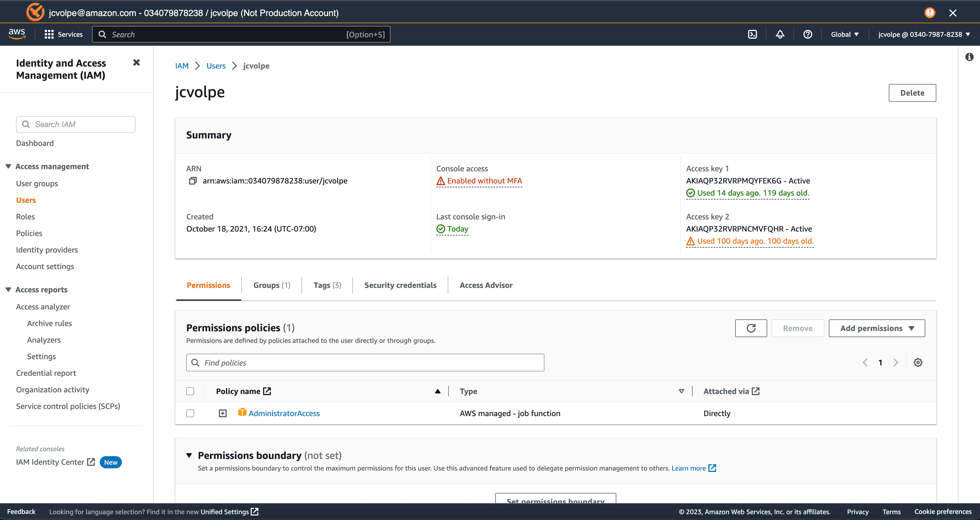Switch to the Security credentials tab
980x520 pixels.
[x=400, y=285]
